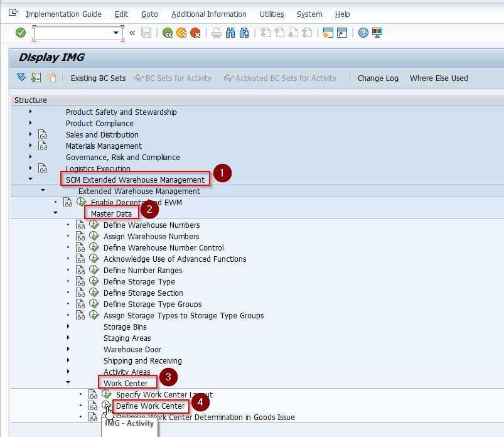504x437 pixels.
Task: Open the Help menu
Action: 342,14
